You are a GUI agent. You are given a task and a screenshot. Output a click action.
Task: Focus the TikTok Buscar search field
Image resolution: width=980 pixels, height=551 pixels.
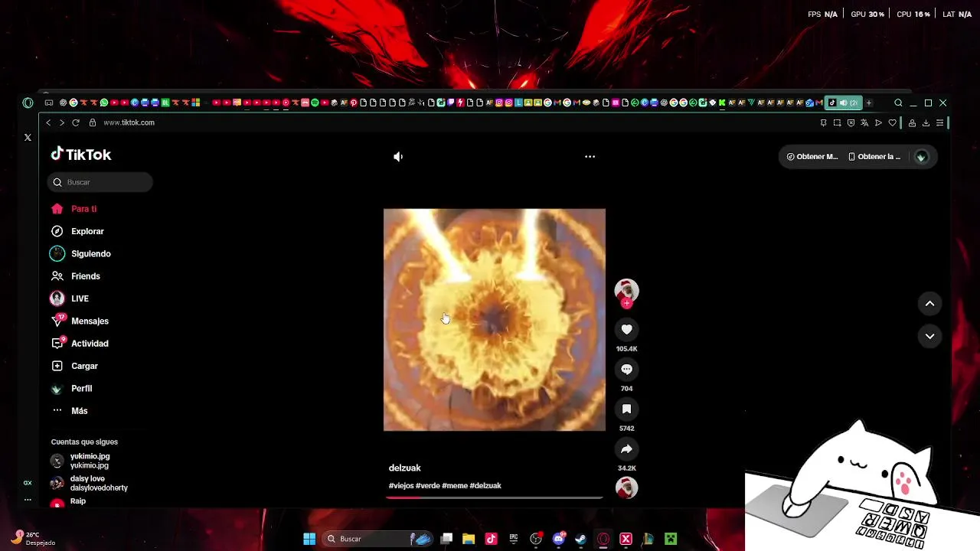tap(100, 182)
